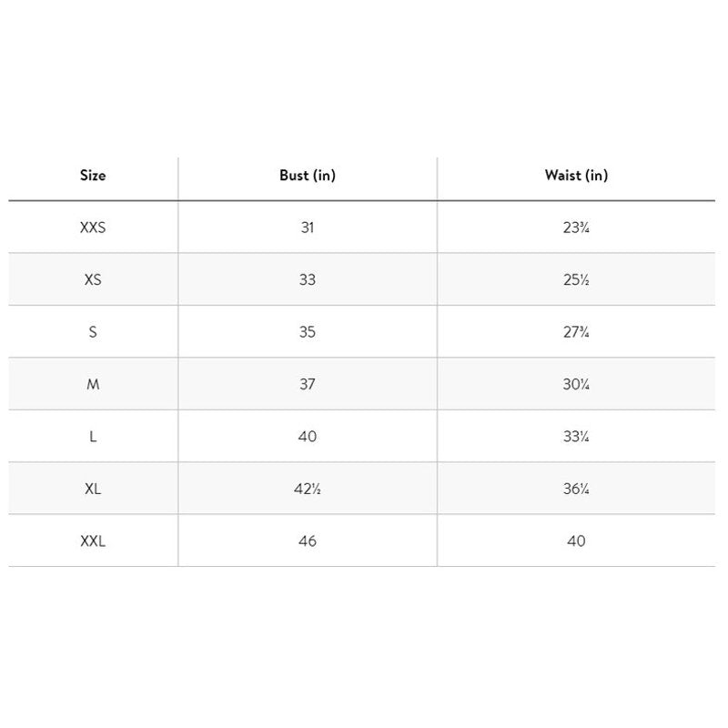728x728 pixels.
Task: Click the XXL size label
Action: 93,541
